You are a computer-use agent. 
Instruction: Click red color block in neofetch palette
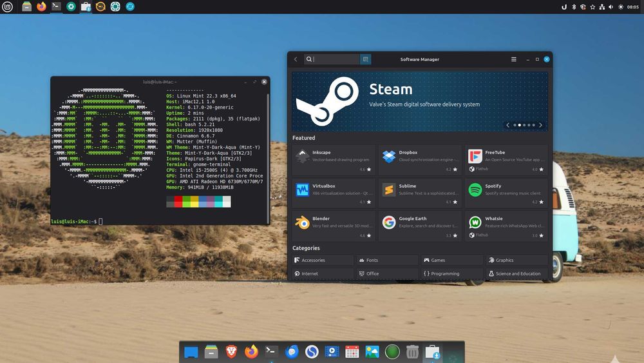178,201
